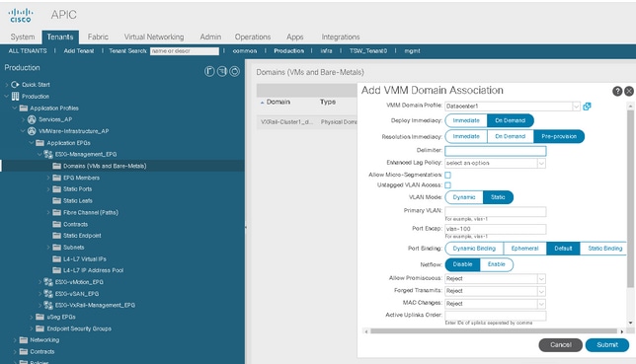Open the common tenant link
This screenshot has width=636, height=364.
(x=245, y=51)
